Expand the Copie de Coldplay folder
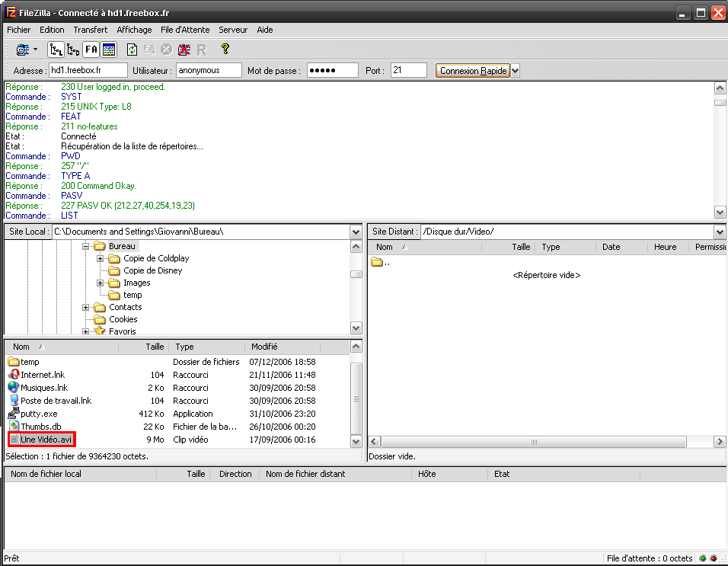The width and height of the screenshot is (728, 566). (100, 259)
